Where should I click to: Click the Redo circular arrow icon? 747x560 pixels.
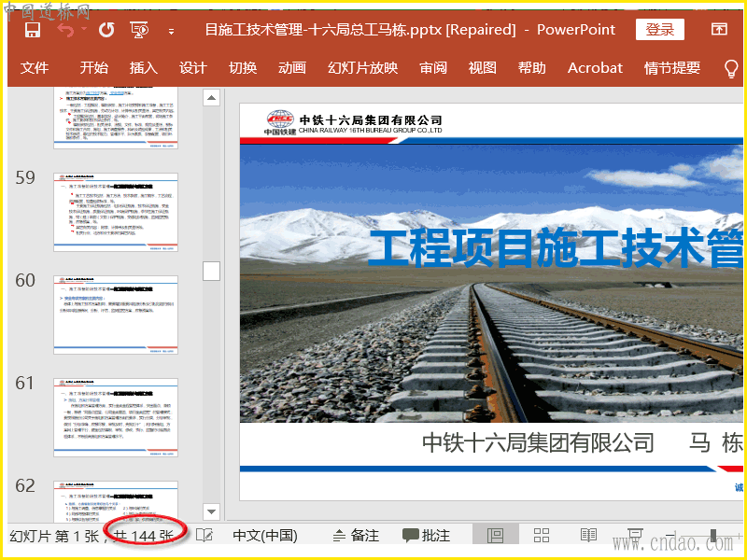(x=106, y=30)
